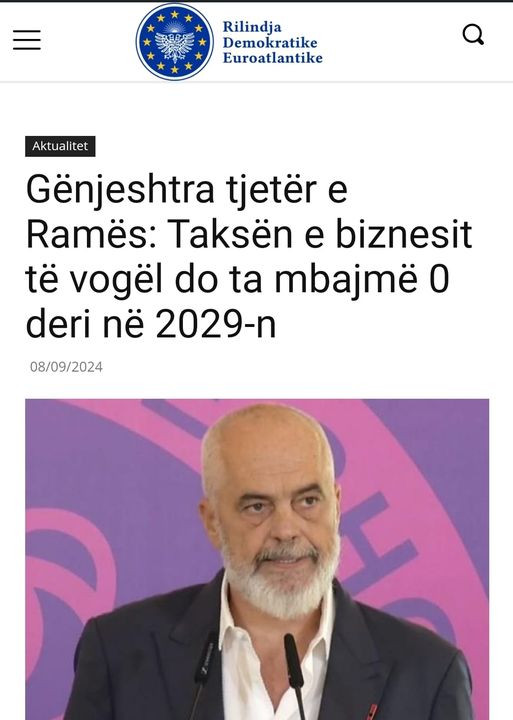Open the article's featured photo

click(x=257, y=559)
